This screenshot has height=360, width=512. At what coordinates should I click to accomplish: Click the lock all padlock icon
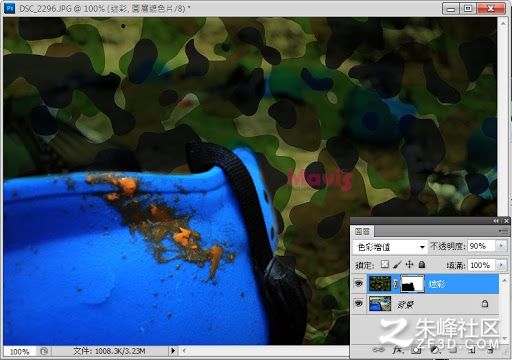coord(422,265)
